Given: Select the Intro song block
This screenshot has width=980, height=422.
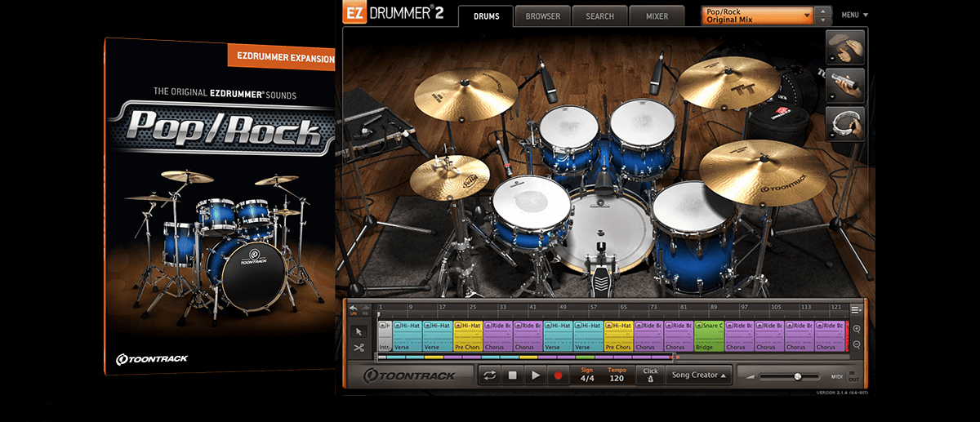Looking at the screenshot, I should 384,335.
